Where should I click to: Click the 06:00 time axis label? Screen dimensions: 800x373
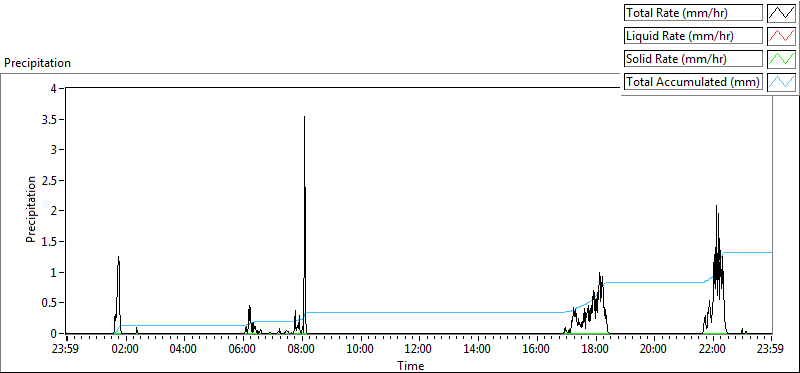[242, 350]
